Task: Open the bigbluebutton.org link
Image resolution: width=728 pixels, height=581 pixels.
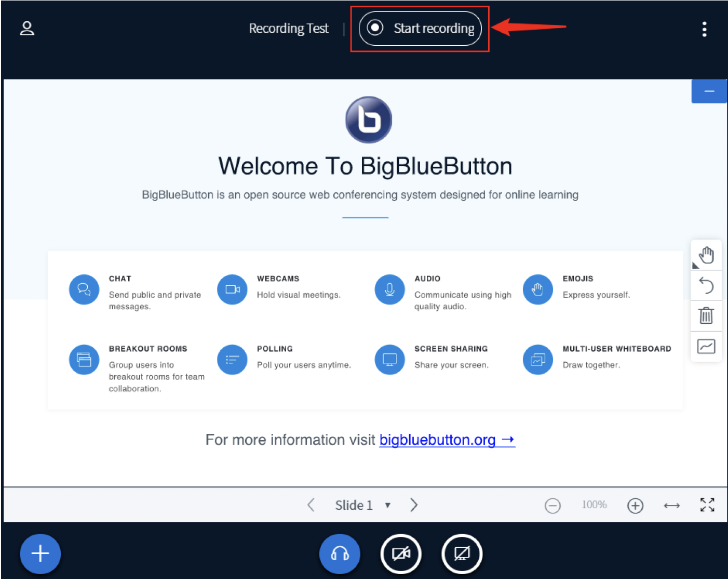Action: coord(447,440)
